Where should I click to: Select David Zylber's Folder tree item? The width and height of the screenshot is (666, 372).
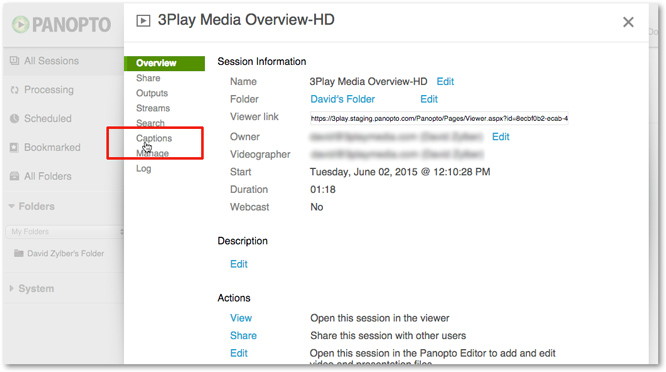[x=65, y=254]
